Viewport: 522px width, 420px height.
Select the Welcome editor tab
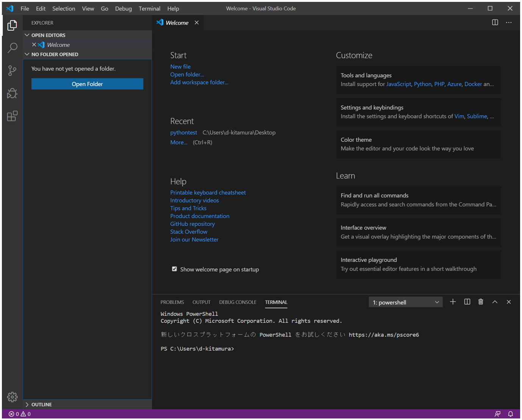coord(177,23)
